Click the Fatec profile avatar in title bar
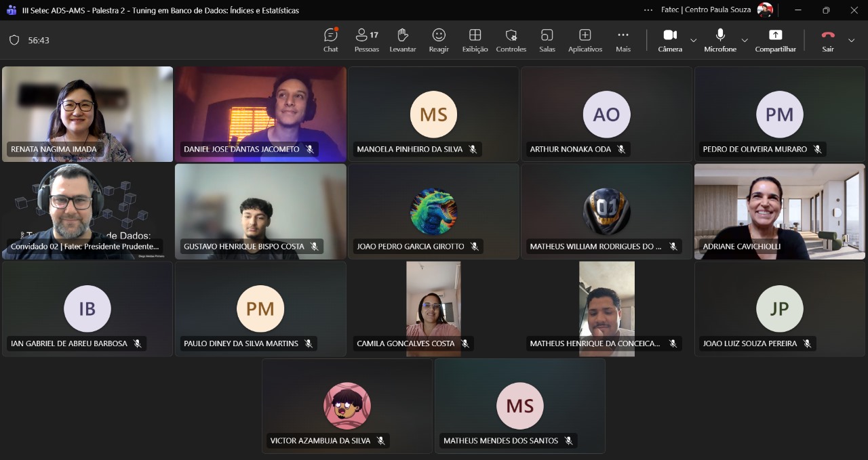This screenshot has height=460, width=868. [765, 10]
